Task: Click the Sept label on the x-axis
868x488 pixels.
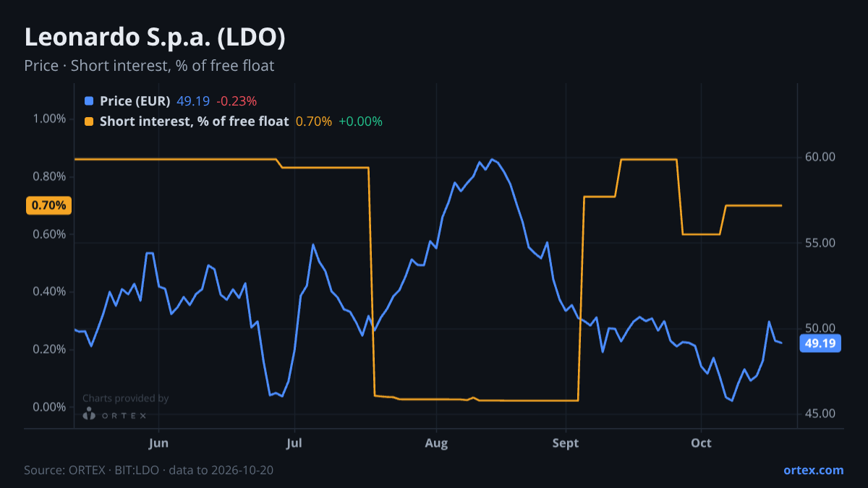Action: pos(566,442)
